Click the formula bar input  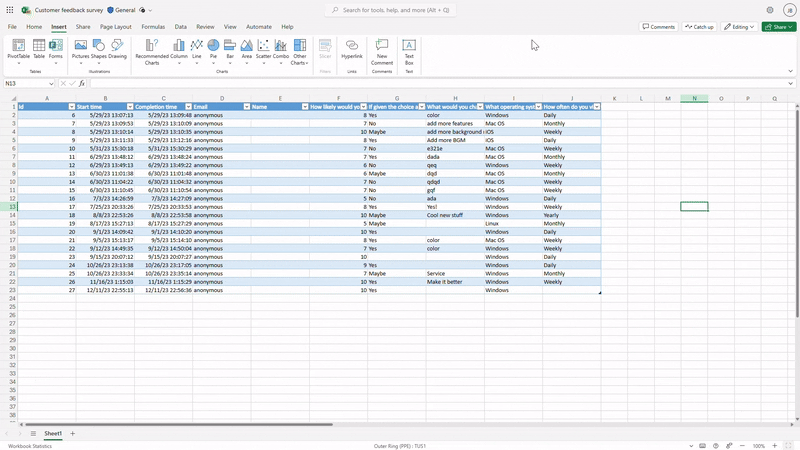(x=438, y=83)
